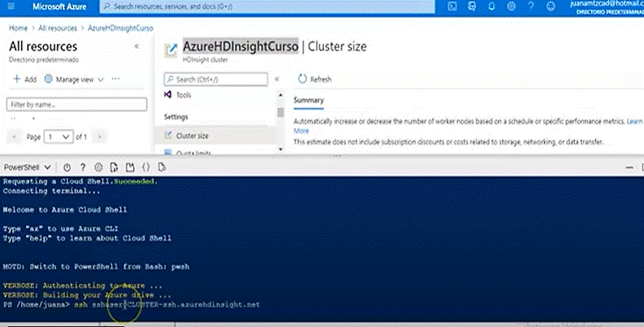Screen dimensions: 644x327
Task: Click the Microsoft Azure home logo
Action: pyautogui.click(x=60, y=7)
